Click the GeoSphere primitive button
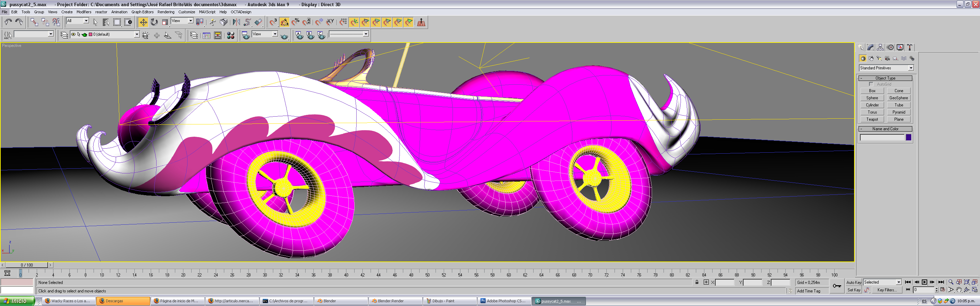980x306 pixels. point(899,98)
